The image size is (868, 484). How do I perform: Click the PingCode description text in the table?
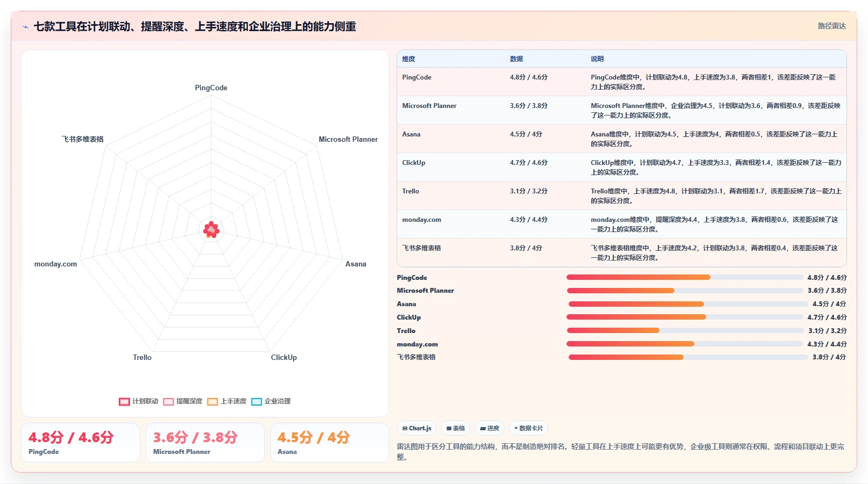click(713, 82)
